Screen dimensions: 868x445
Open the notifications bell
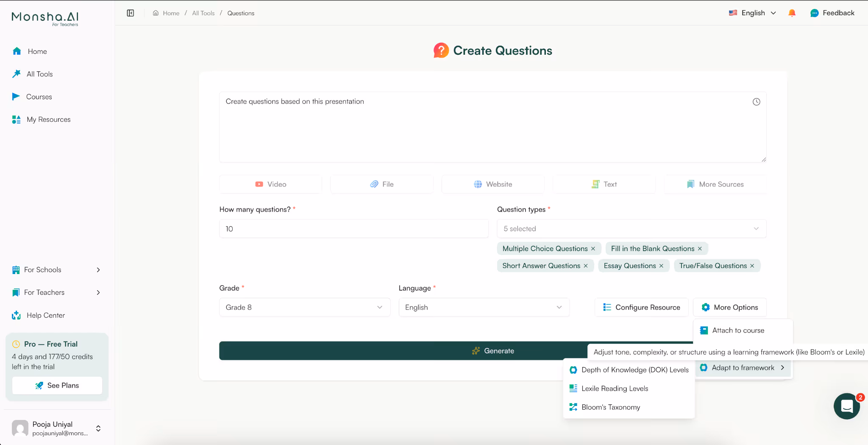(x=792, y=13)
